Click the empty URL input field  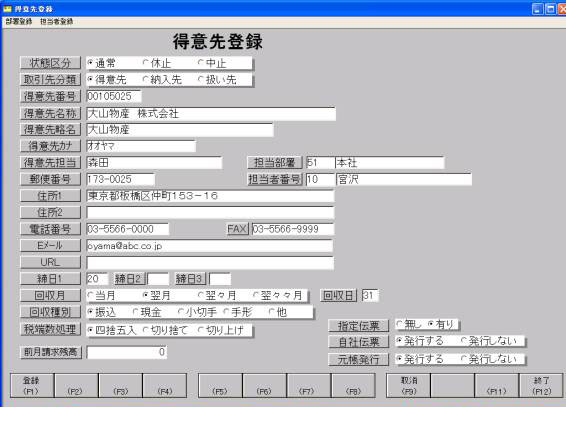(210, 263)
